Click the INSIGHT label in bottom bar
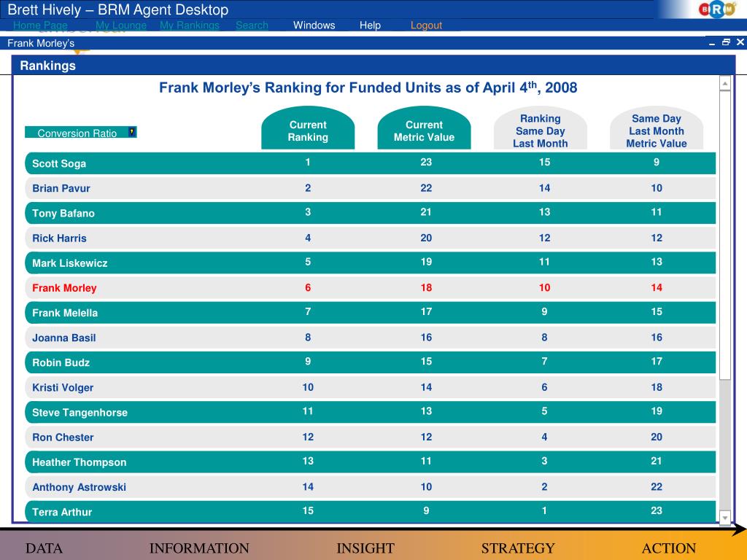This screenshot has width=747, height=560. [365, 548]
